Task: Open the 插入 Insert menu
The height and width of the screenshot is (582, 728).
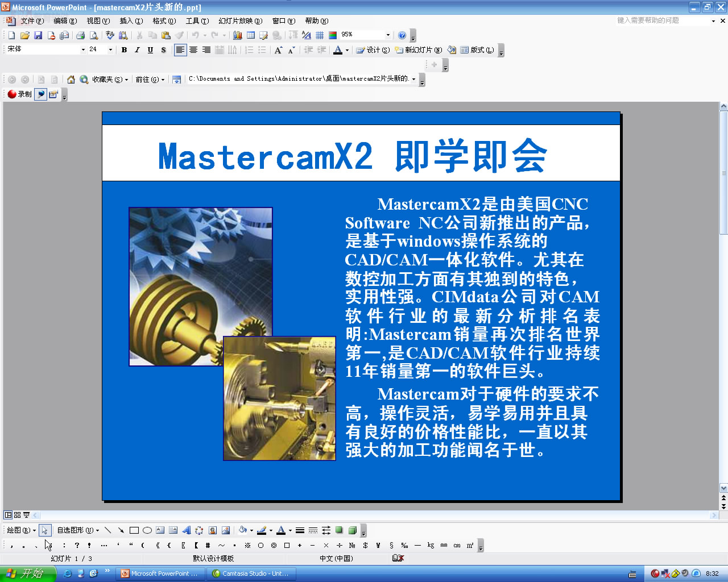Action: click(131, 21)
